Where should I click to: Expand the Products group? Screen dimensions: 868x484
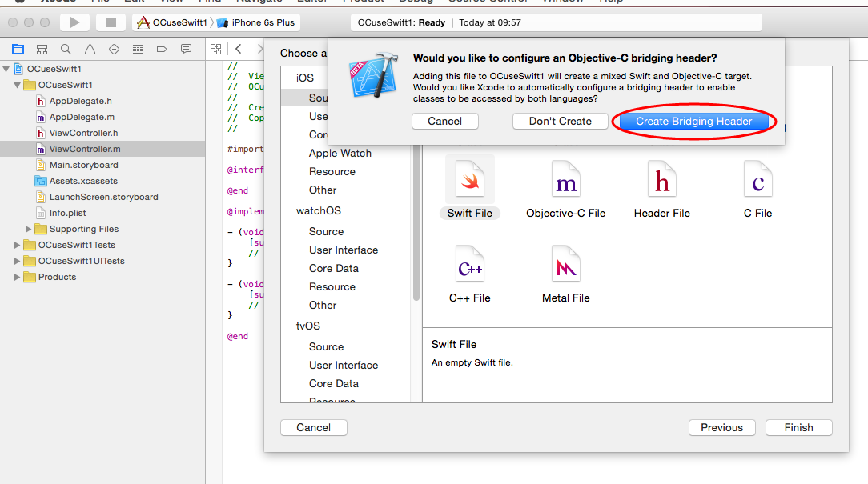(17, 277)
